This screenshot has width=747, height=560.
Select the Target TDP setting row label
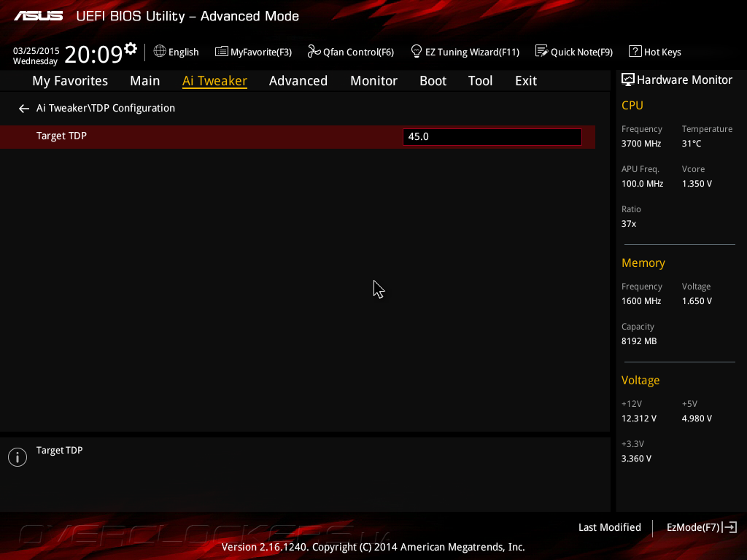(x=61, y=136)
